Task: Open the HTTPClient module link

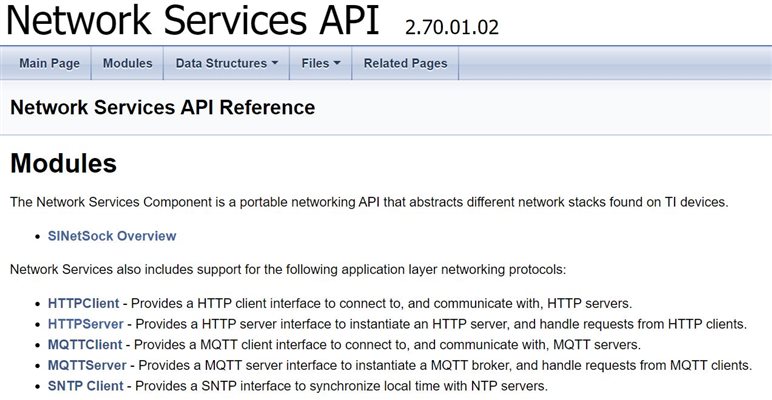Action: (83, 303)
